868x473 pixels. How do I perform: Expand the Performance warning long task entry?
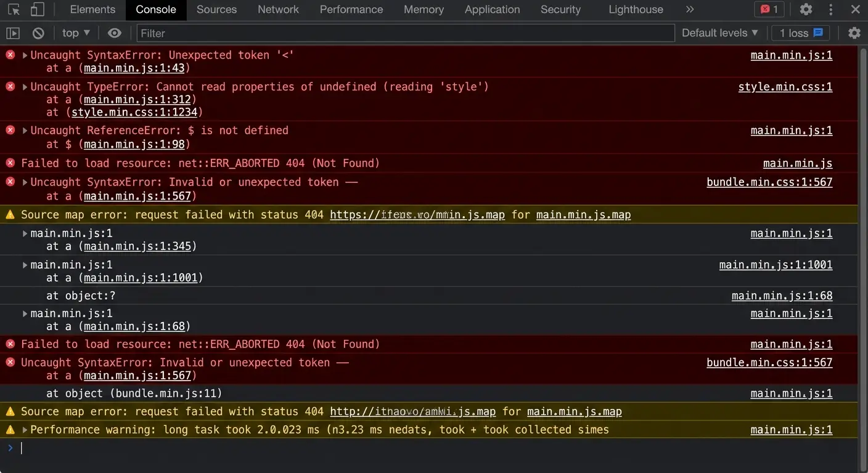pos(25,430)
